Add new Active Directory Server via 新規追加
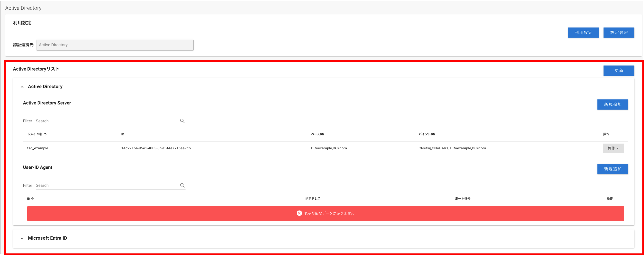644x255 pixels. [x=613, y=104]
